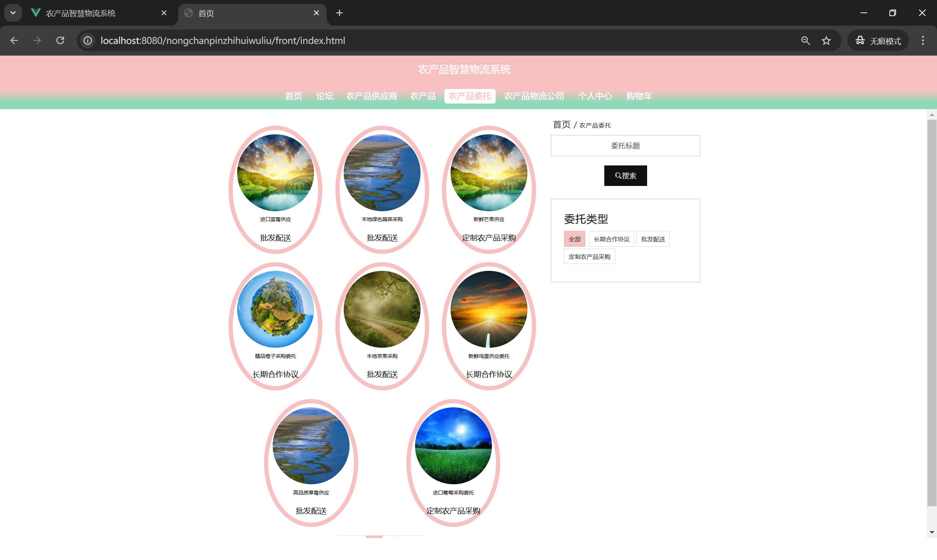
Task: Click site info icon in address bar
Action: tap(87, 40)
